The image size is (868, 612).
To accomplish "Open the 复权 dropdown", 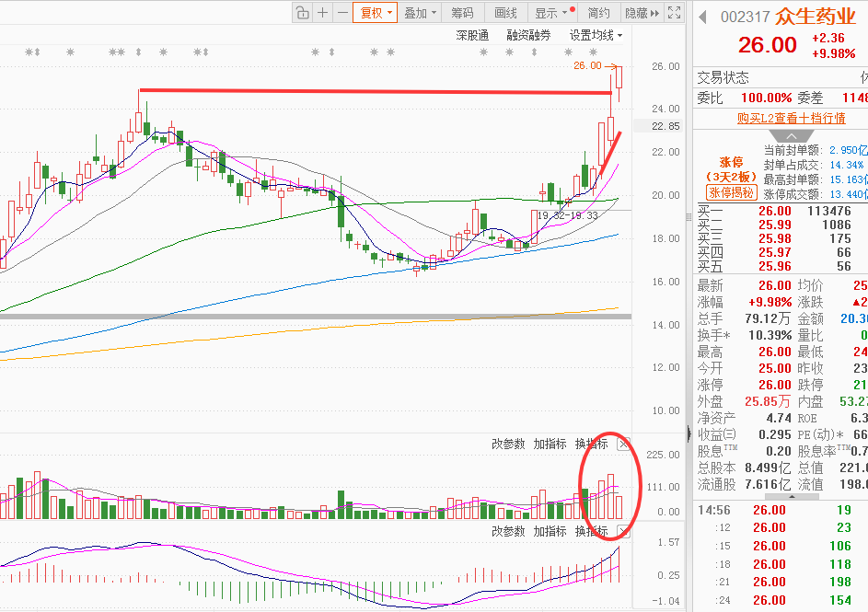I will pyautogui.click(x=376, y=13).
